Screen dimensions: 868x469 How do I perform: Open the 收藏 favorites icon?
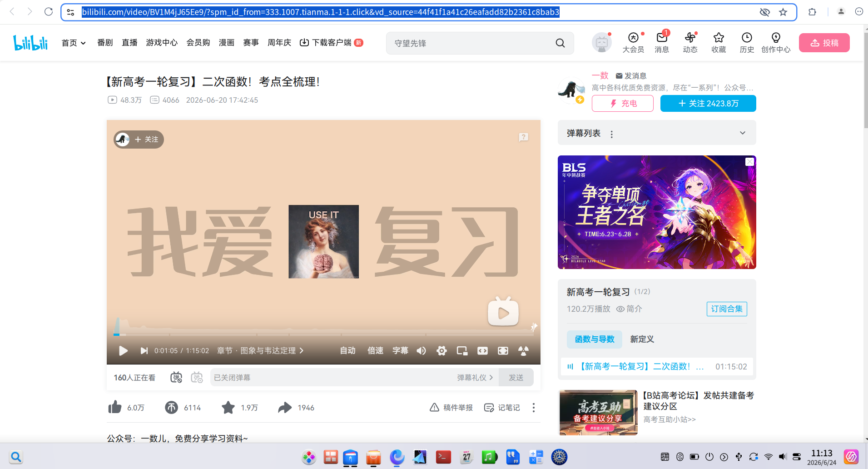pos(719,42)
